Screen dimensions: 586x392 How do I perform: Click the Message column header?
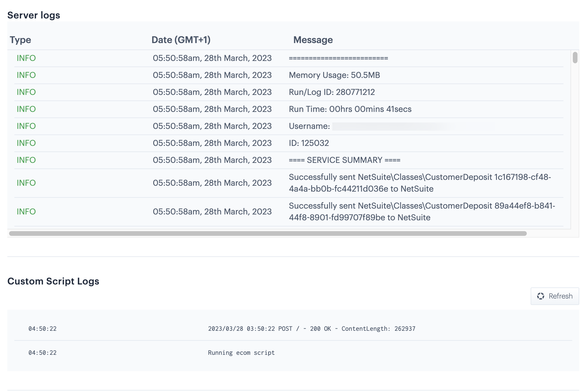(313, 40)
